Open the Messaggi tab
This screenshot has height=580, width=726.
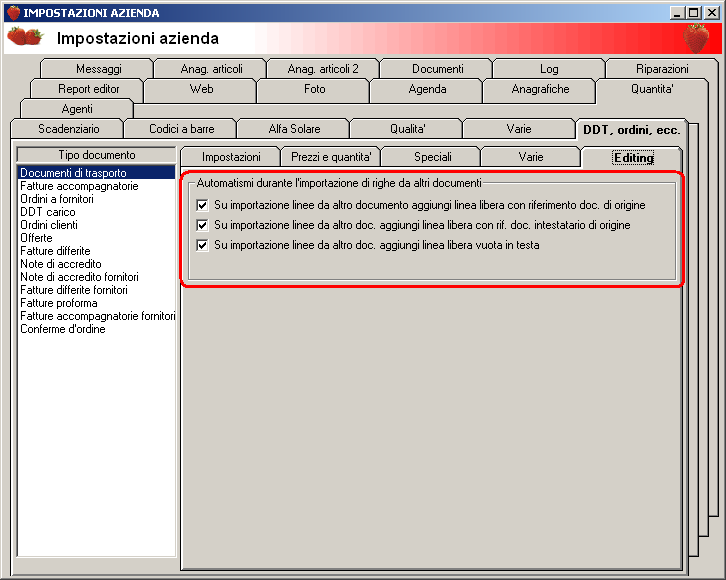click(x=98, y=69)
